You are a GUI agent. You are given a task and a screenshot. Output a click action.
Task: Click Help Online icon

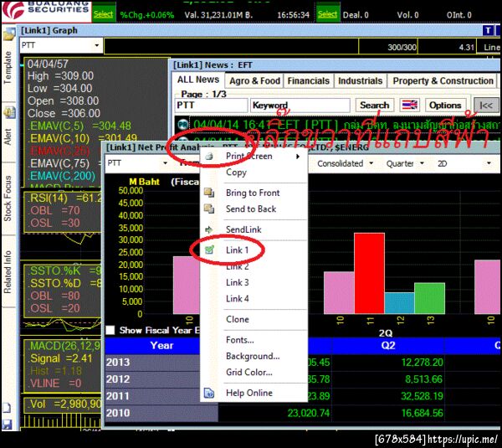pos(209,393)
